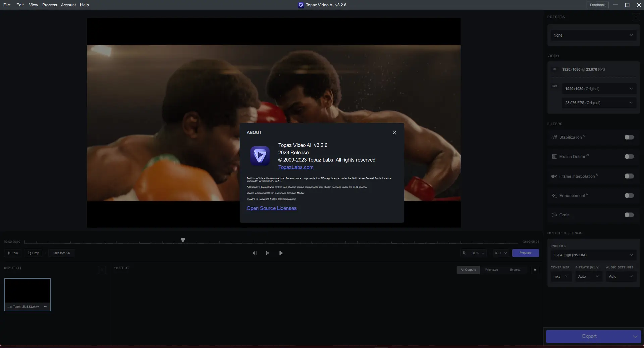The image size is (644, 348).
Task: Open the Container dropdown set to mkv
Action: click(561, 276)
